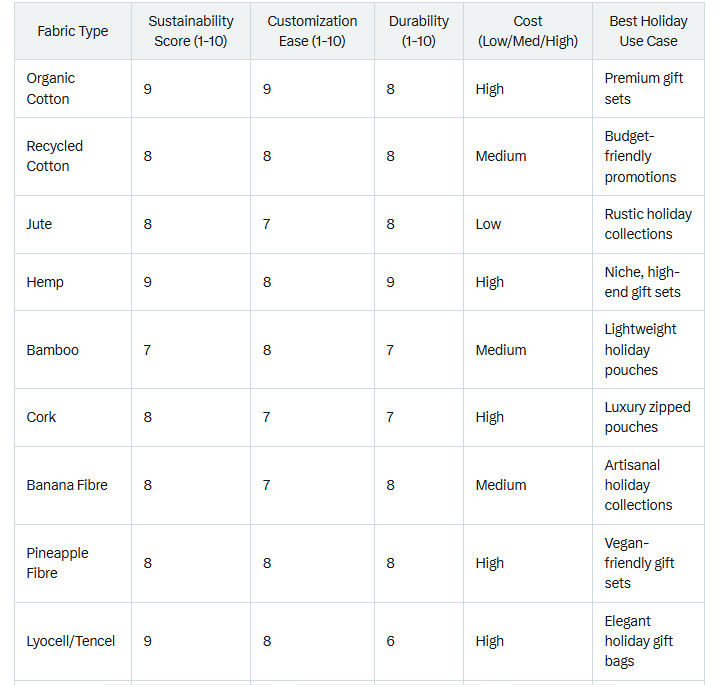Click the Customization Ease column header
Screen dimensions: 718x685
point(312,31)
